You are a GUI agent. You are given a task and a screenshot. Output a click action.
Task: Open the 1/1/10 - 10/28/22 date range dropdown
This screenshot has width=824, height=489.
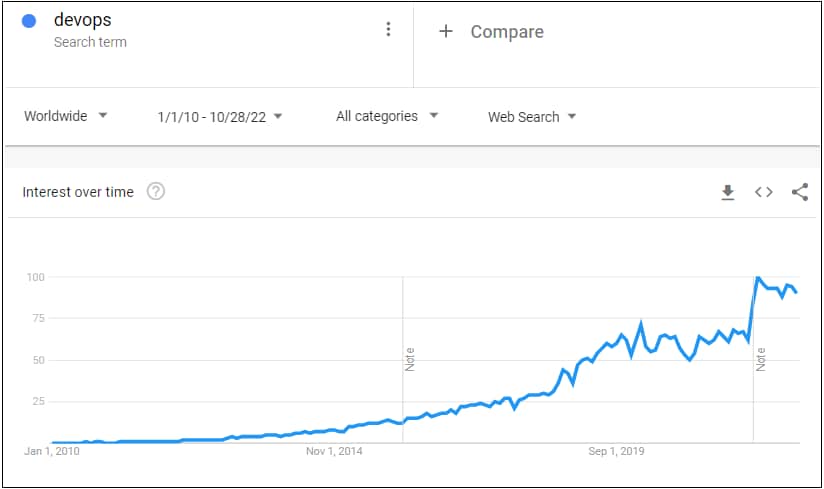coord(220,117)
